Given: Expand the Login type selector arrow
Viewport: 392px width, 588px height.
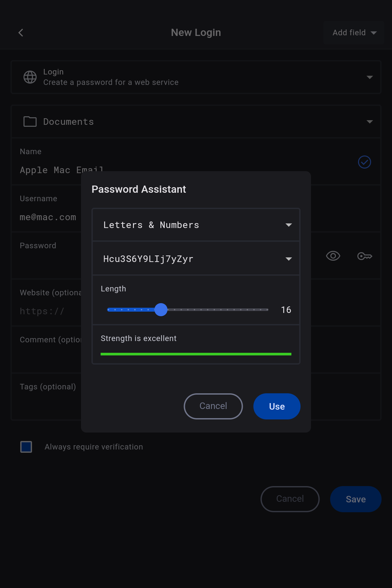Looking at the screenshot, I should (x=369, y=77).
